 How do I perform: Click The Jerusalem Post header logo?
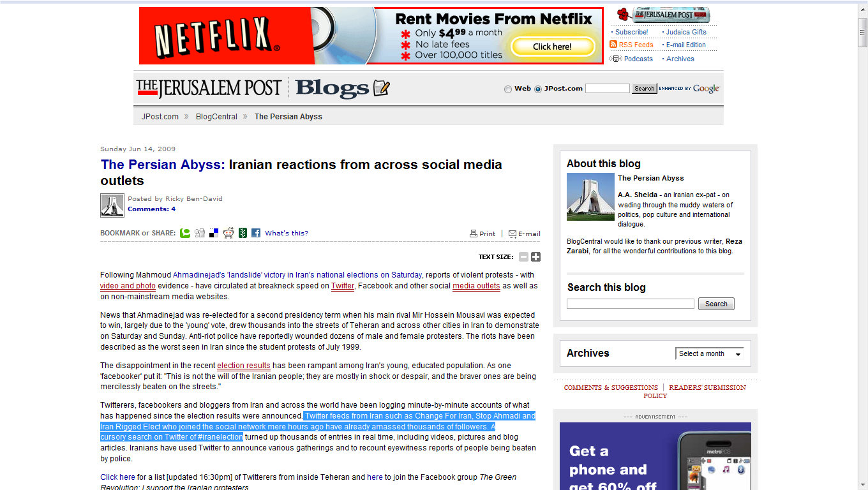pos(209,88)
